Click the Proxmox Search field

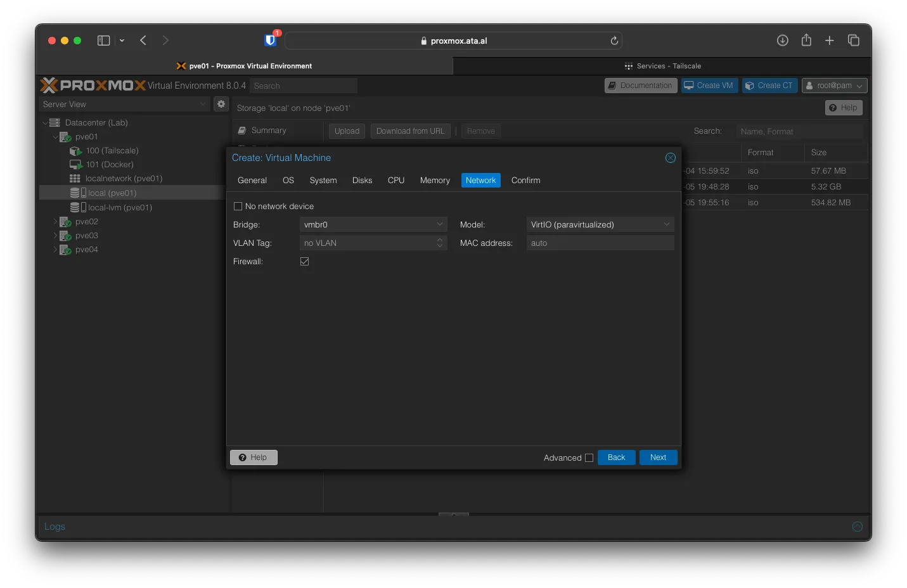304,86
